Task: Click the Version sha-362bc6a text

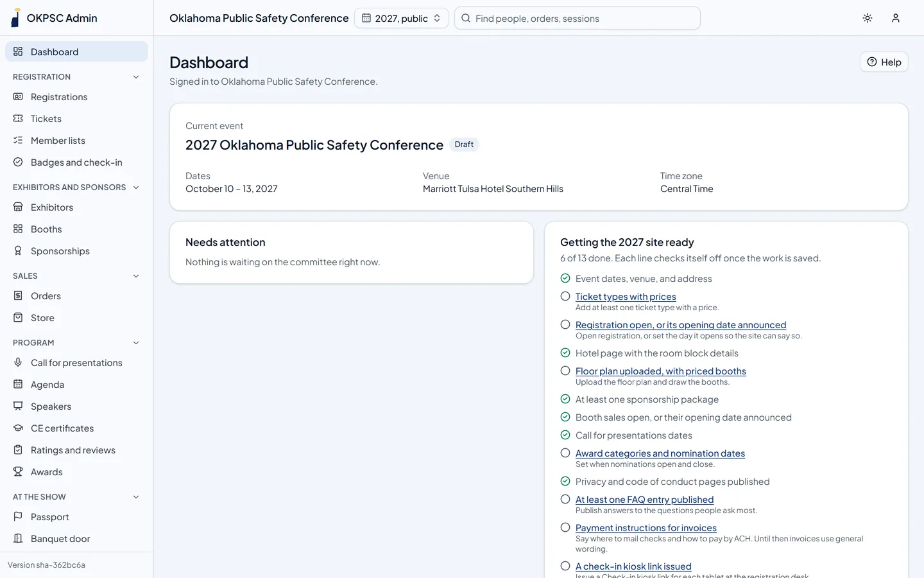Action: click(46, 565)
